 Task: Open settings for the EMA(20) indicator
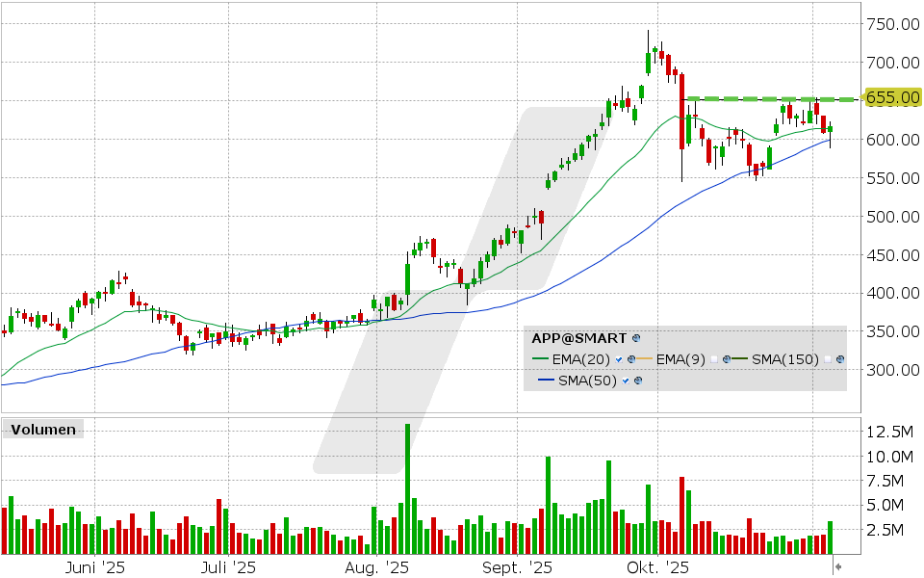pyautogui.click(x=631, y=359)
